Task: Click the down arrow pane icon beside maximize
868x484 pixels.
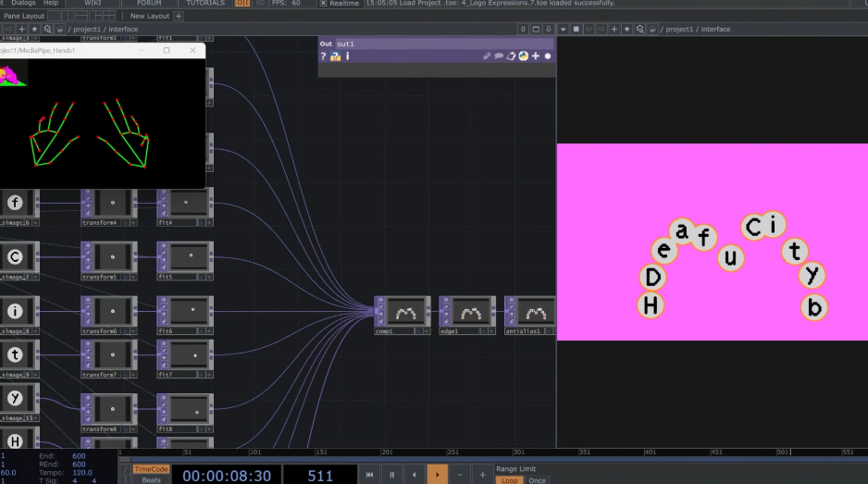Action: (548, 29)
